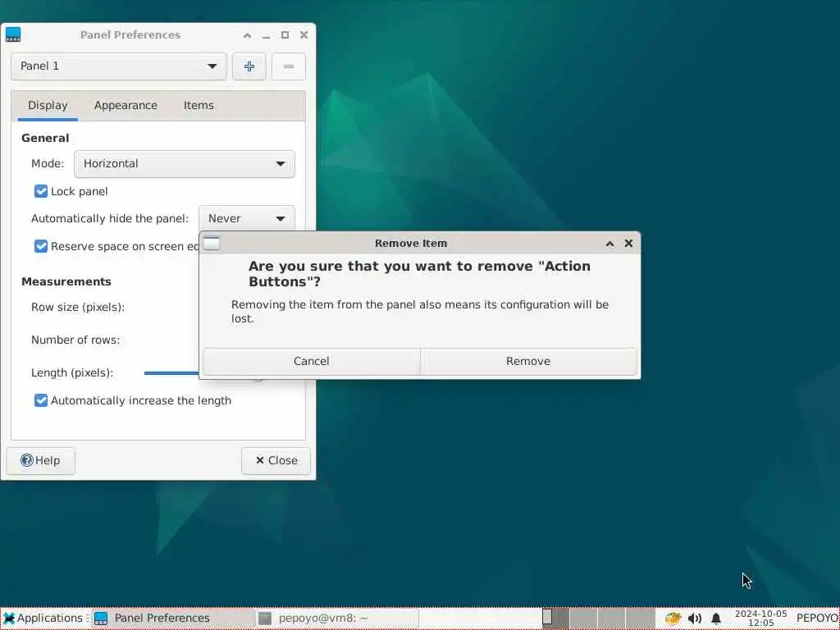Viewport: 840px width, 630px height.
Task: Click the "Number of rows:" label
Action: [75, 340]
